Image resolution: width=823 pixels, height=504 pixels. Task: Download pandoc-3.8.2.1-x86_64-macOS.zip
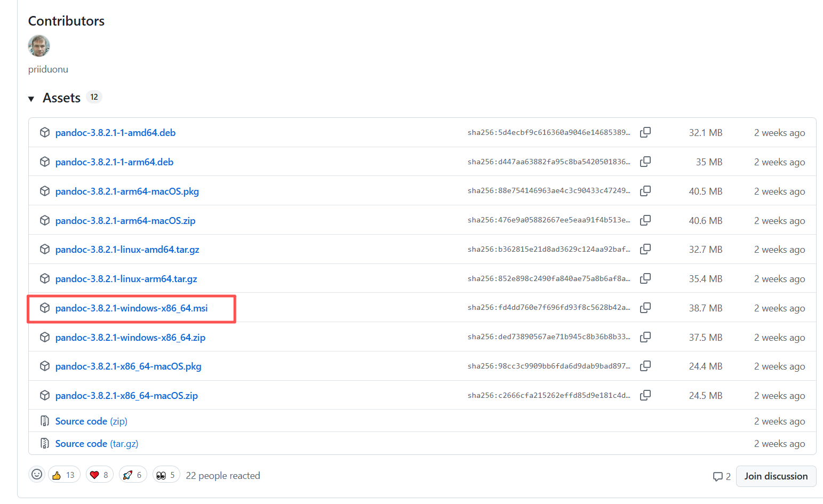[x=126, y=396]
